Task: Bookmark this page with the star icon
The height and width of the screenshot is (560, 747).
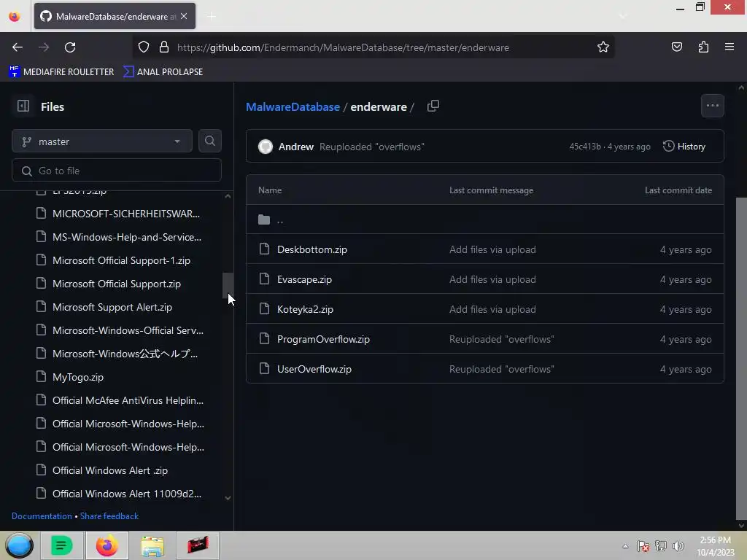Action: 603,47
